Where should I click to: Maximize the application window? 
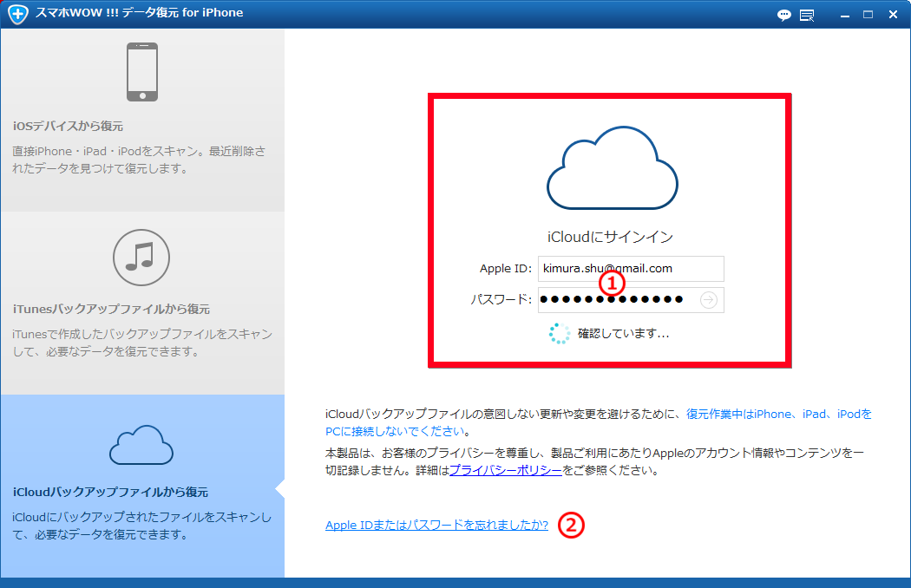[x=868, y=15]
